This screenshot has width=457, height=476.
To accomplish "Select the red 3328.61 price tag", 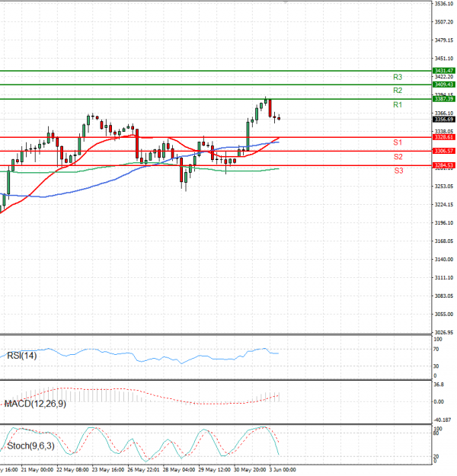I will coord(443,137).
